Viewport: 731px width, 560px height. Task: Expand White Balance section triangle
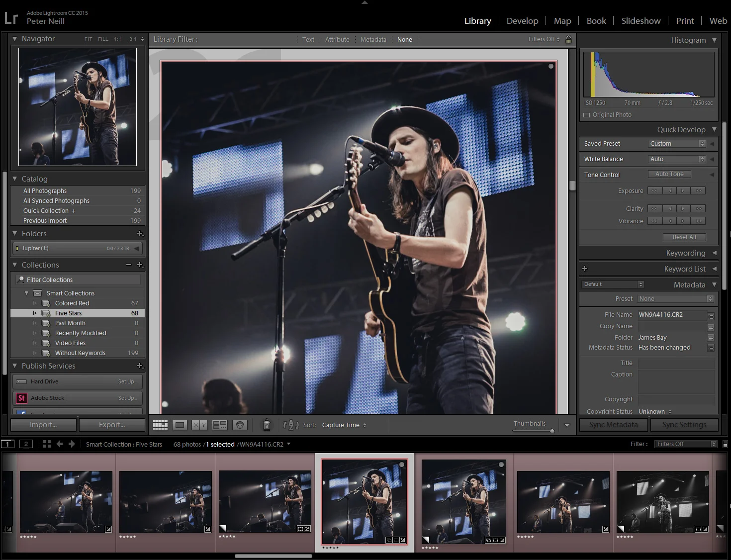click(712, 159)
